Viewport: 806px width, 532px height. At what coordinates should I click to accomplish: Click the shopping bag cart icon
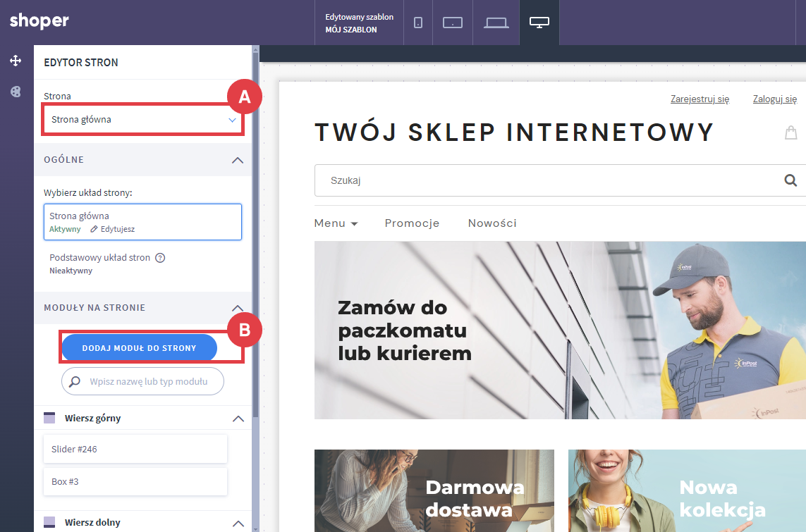(790, 132)
